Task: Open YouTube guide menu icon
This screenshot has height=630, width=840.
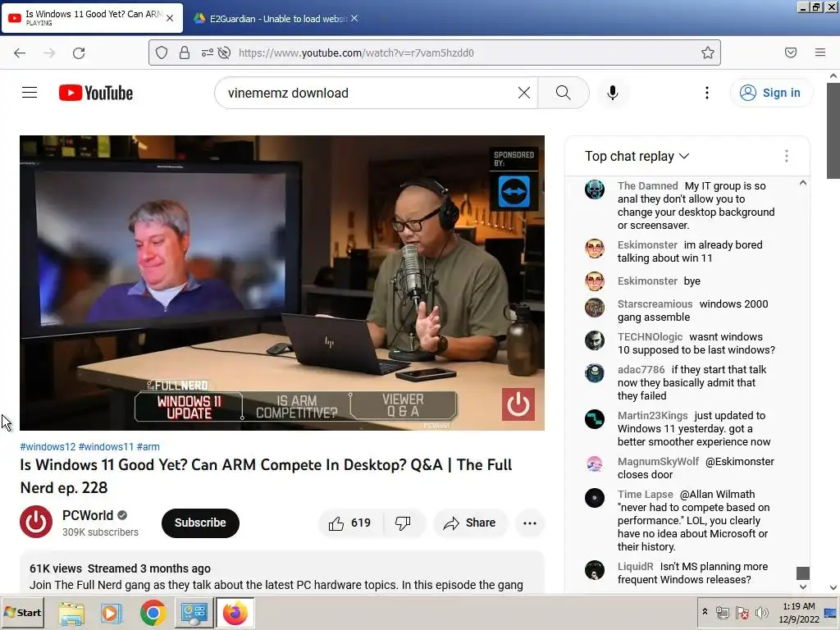Action: (x=30, y=93)
